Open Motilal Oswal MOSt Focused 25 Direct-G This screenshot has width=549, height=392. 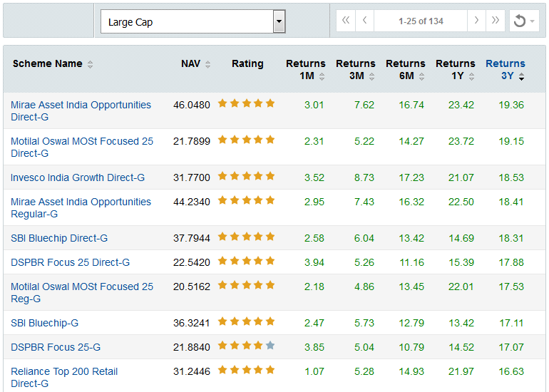pos(82,148)
